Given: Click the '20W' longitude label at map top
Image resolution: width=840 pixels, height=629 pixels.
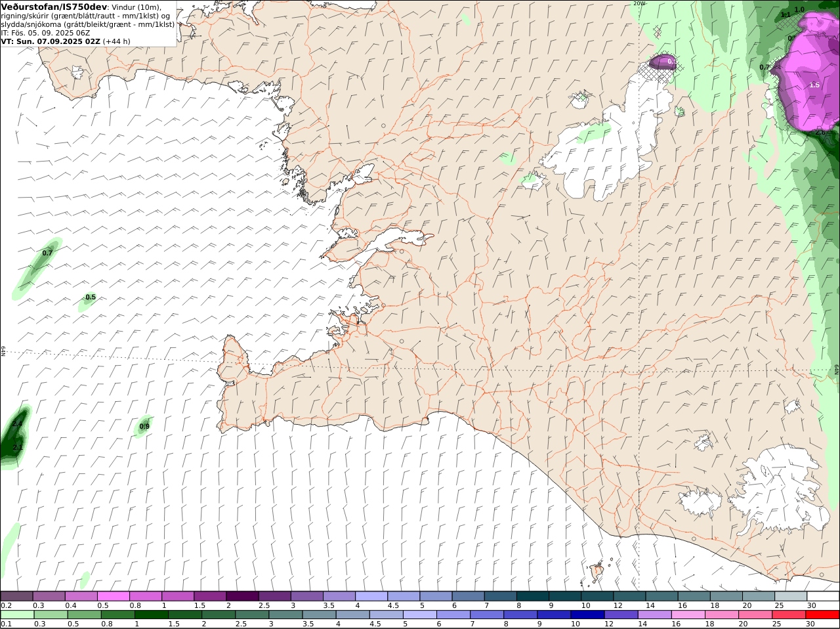Looking at the screenshot, I should click(x=639, y=3).
